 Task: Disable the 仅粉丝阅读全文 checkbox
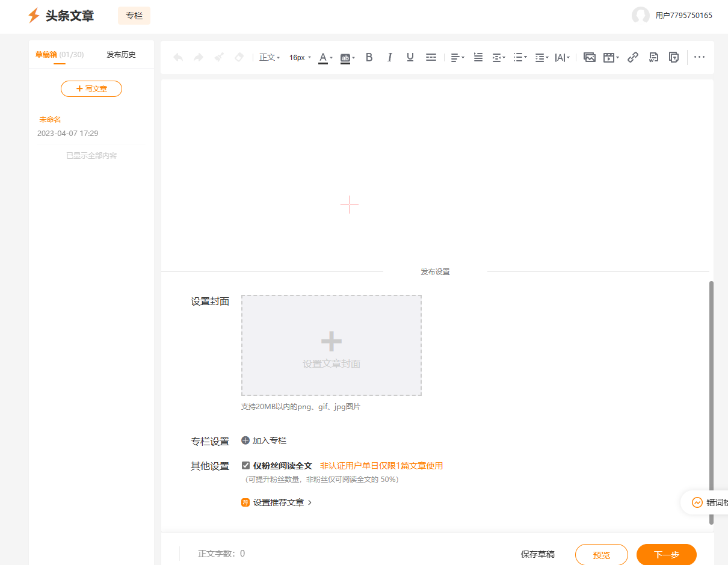pos(245,465)
